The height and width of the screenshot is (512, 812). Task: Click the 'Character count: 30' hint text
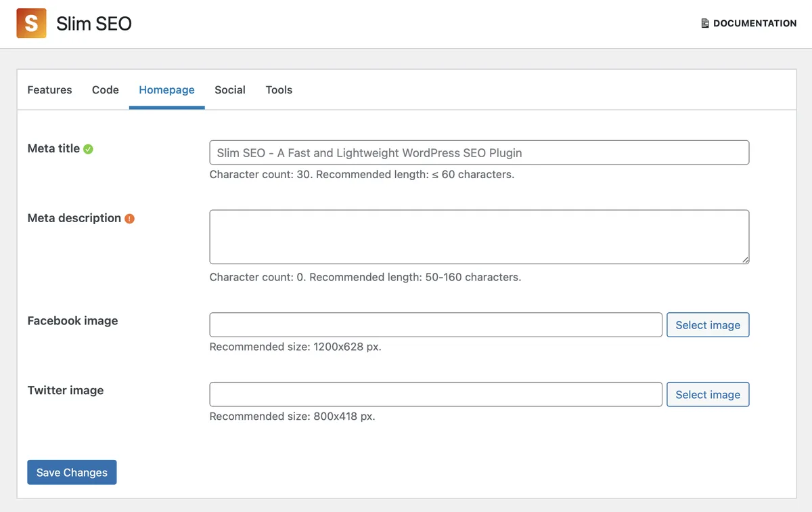261,175
